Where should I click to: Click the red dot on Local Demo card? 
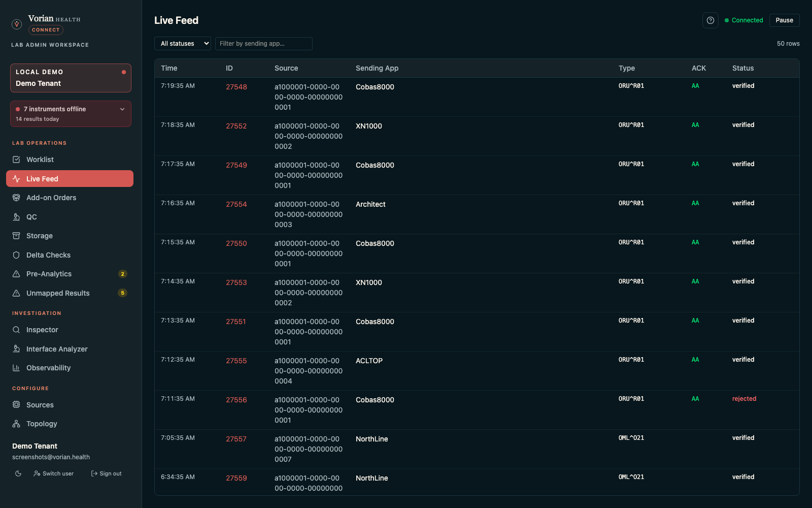124,72
